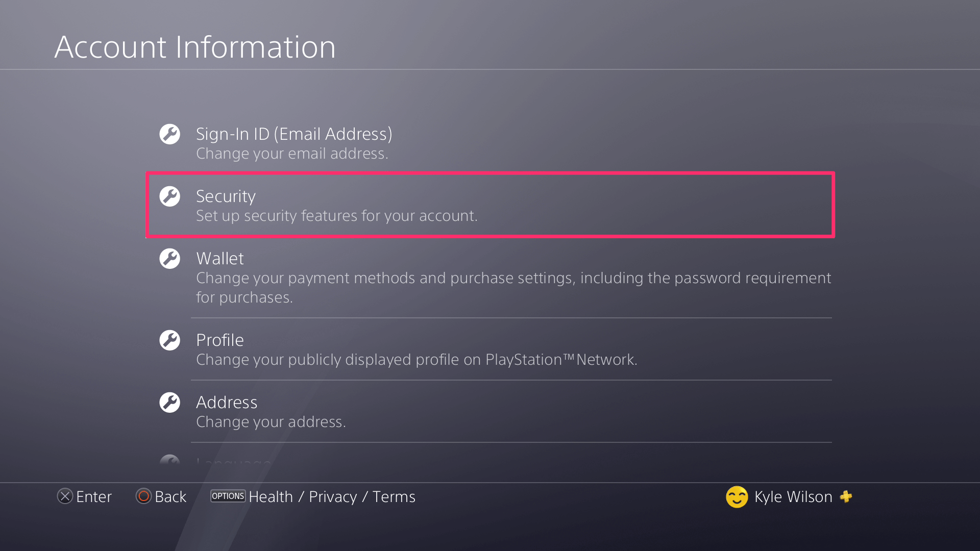This screenshot has height=551, width=980.
Task: Open the Wallet settings item
Action: pos(220,259)
